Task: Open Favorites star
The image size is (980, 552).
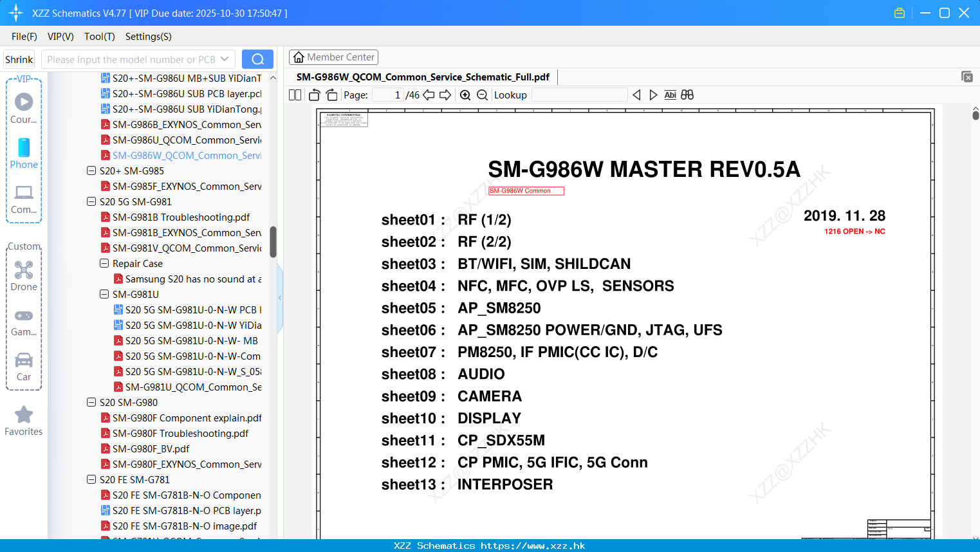Action: click(x=24, y=421)
